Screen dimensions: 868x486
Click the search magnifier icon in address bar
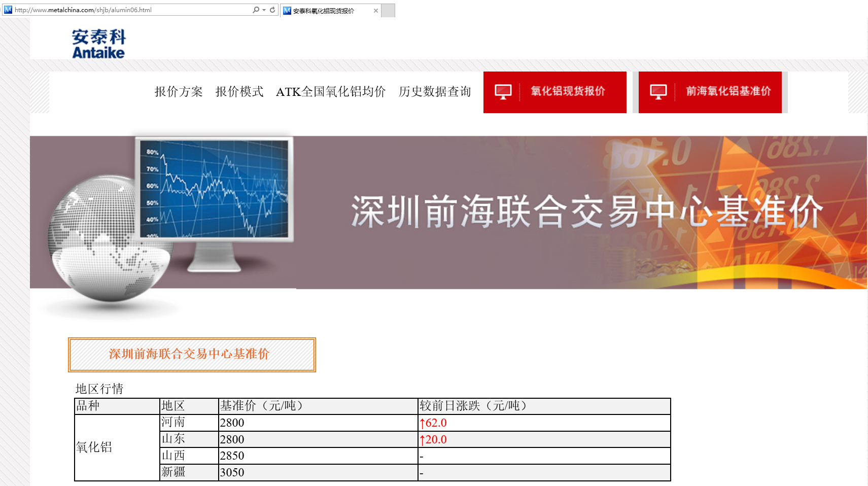[256, 10]
